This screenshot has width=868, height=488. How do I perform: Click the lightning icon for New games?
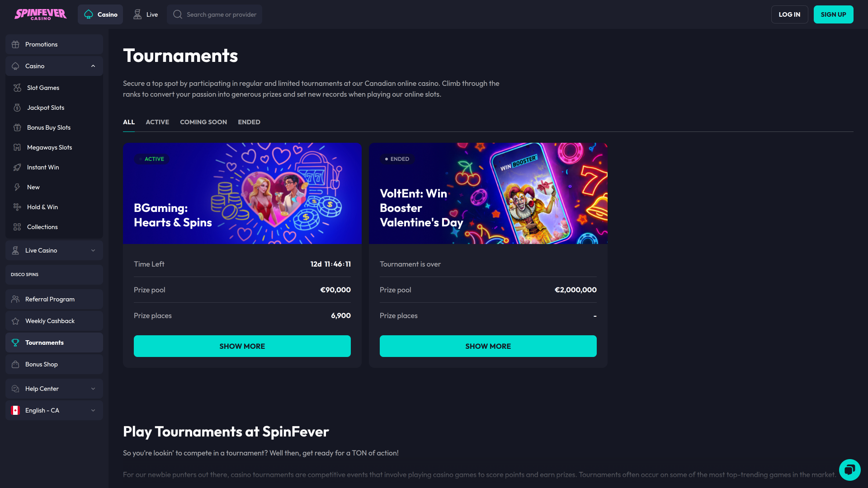point(17,187)
